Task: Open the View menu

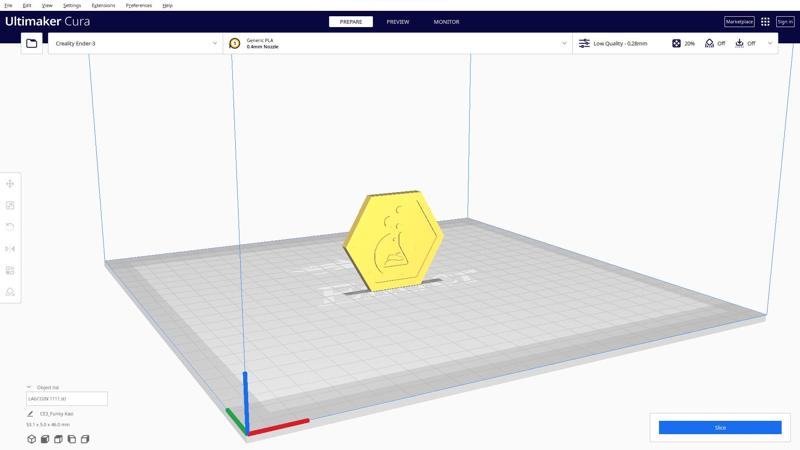Action: [x=47, y=5]
